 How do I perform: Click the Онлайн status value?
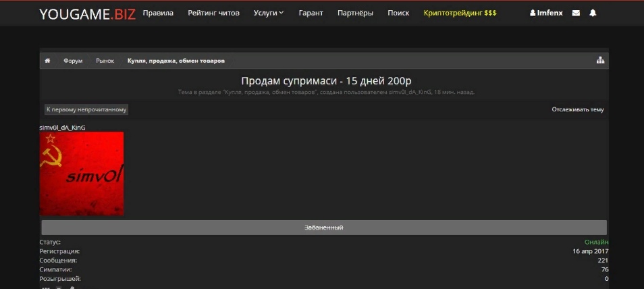[x=596, y=242]
